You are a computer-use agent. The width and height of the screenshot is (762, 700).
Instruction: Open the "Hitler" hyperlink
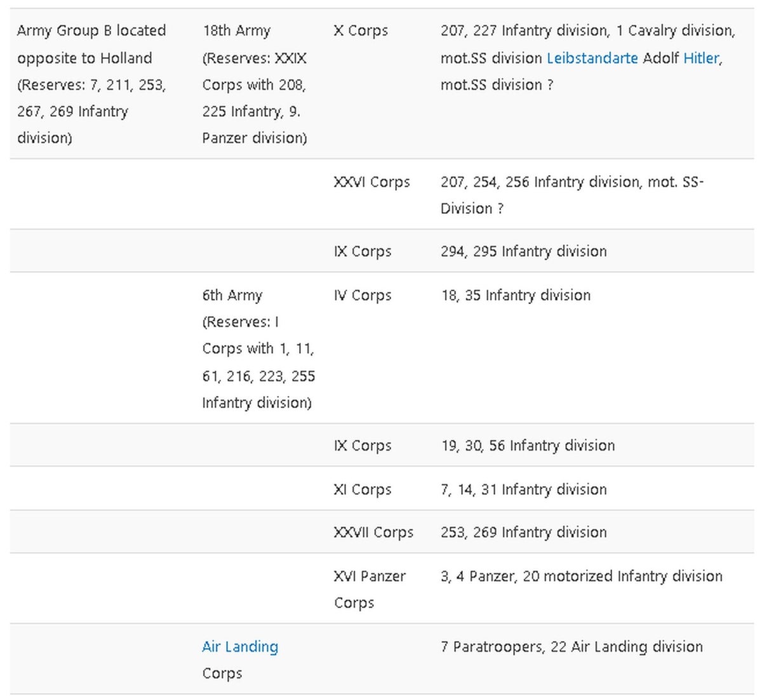tap(701, 58)
